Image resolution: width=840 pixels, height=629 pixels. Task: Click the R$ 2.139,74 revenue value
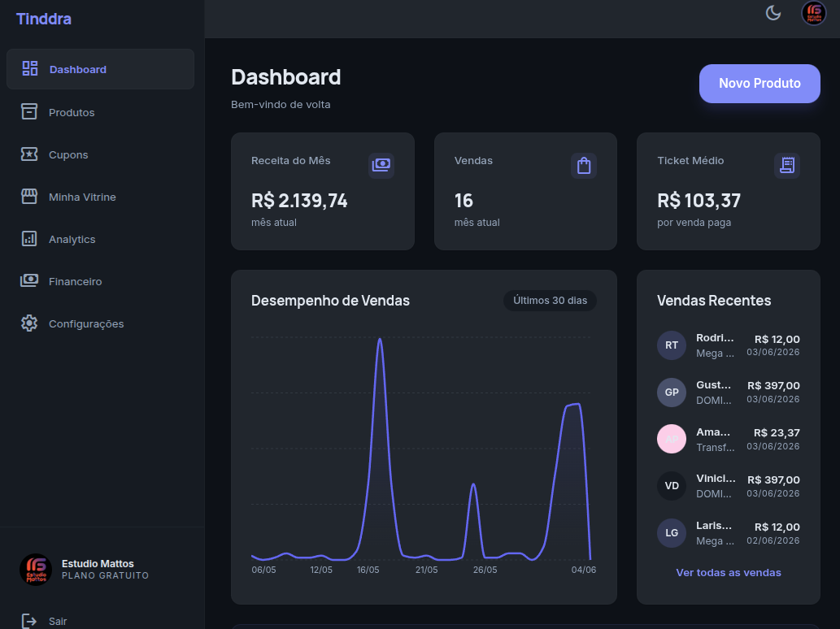coord(299,201)
